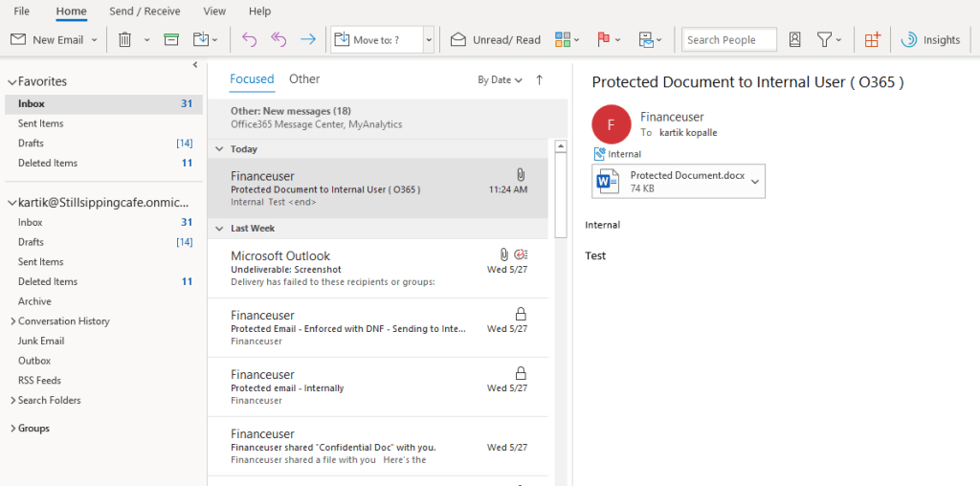
Task: Expand the Groups section
Action: tap(13, 429)
